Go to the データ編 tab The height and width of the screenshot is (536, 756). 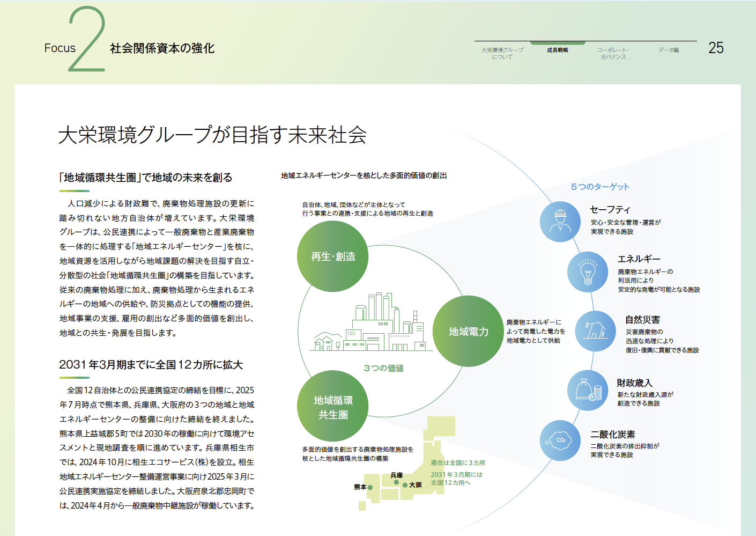(x=669, y=50)
